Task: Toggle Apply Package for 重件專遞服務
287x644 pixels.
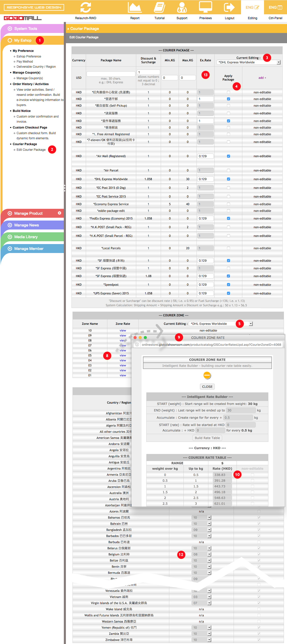Action: pyautogui.click(x=229, y=121)
